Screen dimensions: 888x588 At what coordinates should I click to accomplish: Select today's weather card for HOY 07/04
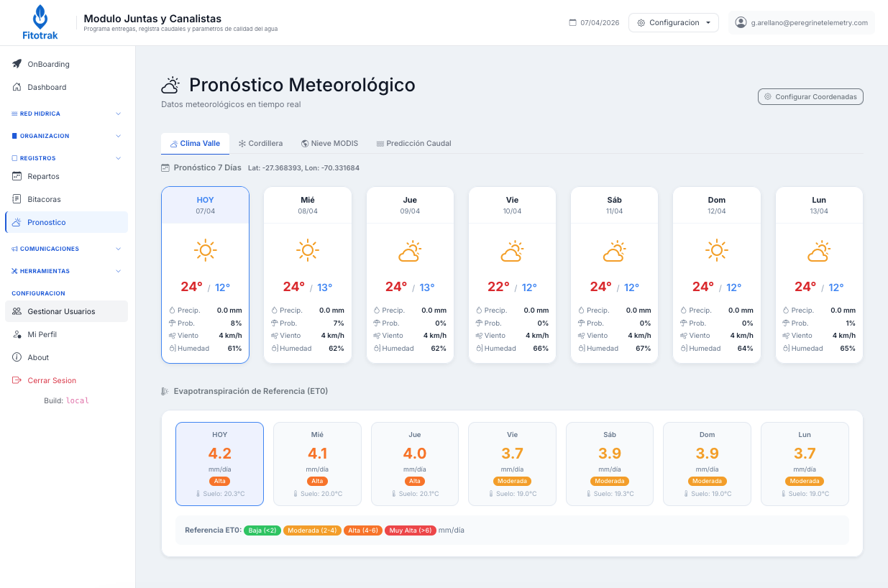coord(205,273)
